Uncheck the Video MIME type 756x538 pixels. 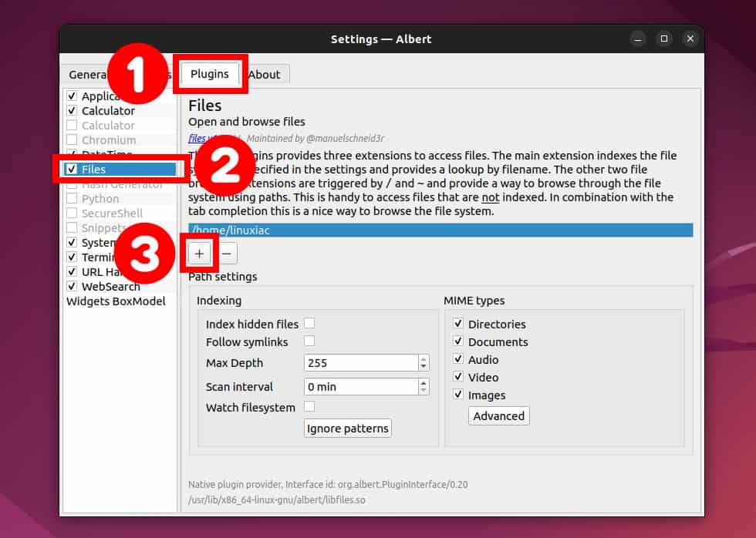(x=458, y=377)
